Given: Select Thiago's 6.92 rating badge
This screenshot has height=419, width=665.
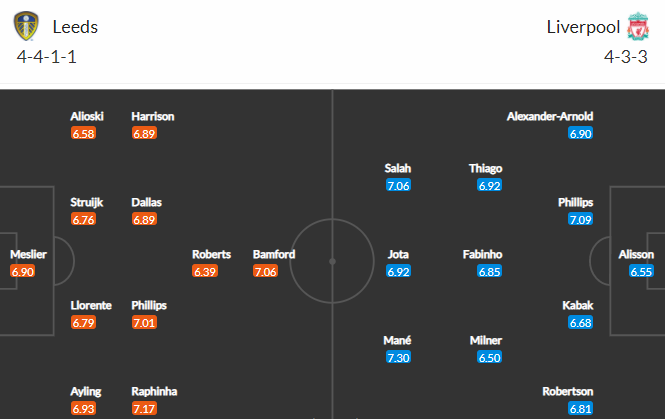Looking at the screenshot, I should click(489, 185).
